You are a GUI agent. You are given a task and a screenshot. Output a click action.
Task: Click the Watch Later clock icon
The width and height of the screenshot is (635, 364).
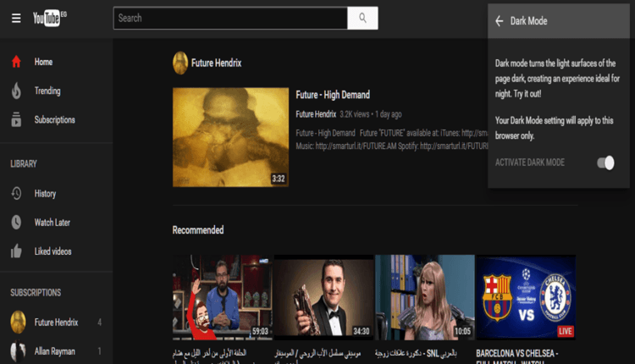pos(16,223)
